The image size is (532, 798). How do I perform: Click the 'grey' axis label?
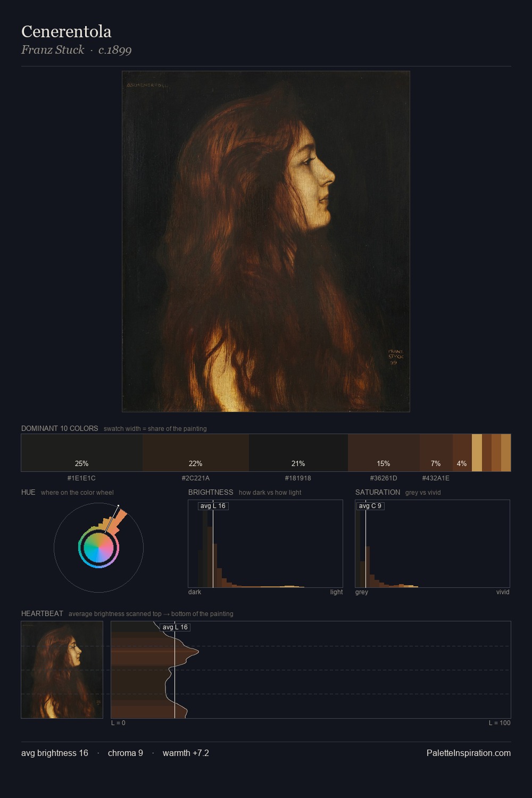point(362,592)
